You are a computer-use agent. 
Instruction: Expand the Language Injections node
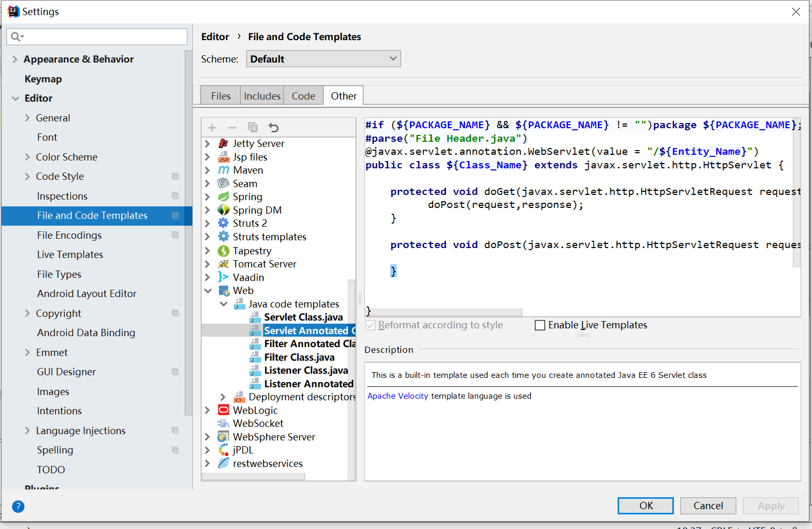(28, 430)
